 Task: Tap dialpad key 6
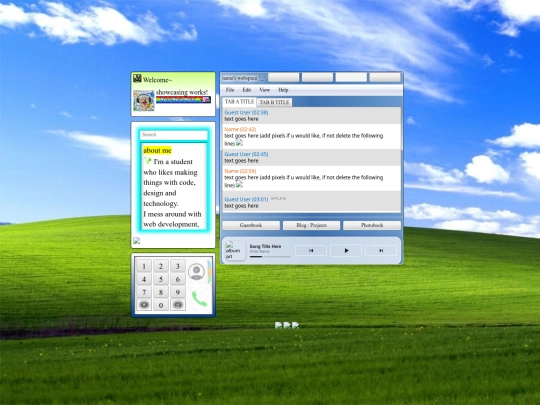178,279
